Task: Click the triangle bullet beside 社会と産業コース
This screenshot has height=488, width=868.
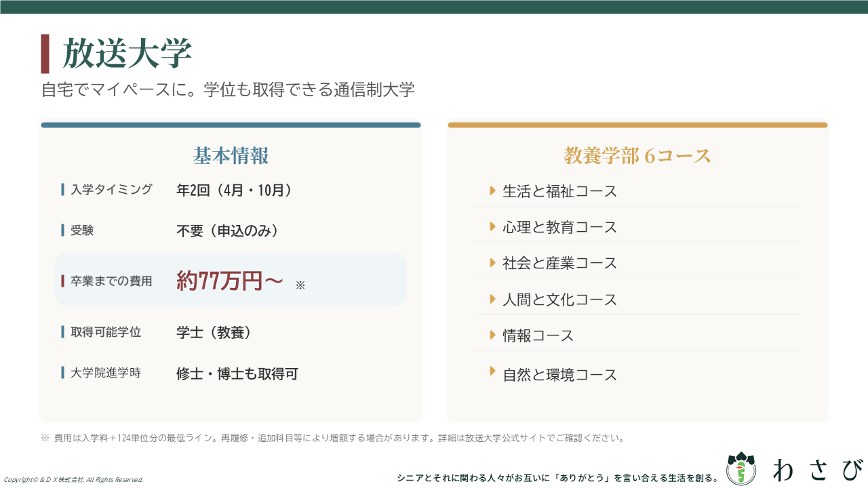Action: (x=493, y=262)
